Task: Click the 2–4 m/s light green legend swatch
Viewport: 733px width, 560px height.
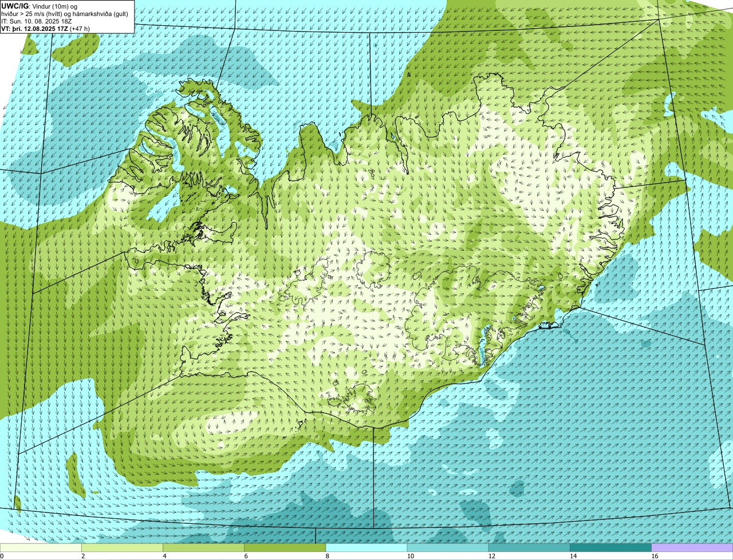Action: [122, 547]
